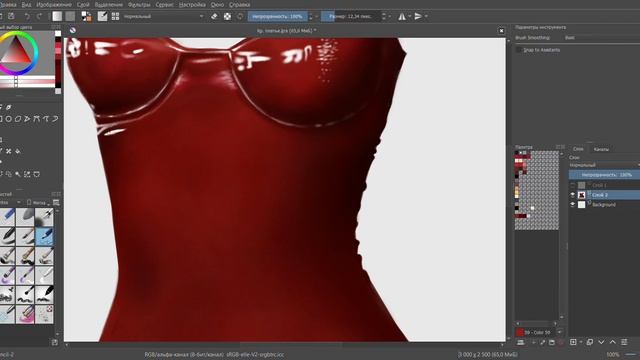The image size is (640, 360).
Task: Click the duplicate layer icon
Action: coord(589,342)
